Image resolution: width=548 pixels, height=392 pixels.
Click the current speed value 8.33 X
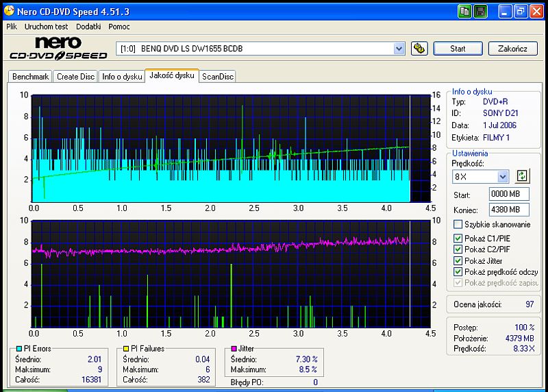coord(524,348)
